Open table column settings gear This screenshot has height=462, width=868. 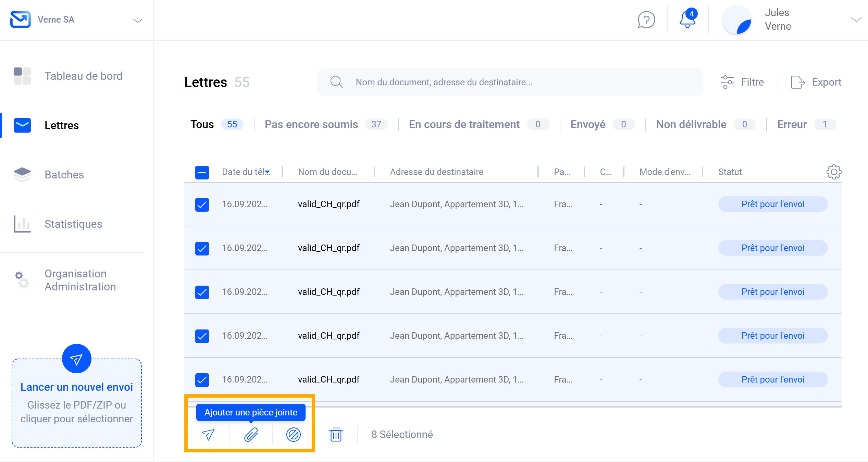[833, 172]
